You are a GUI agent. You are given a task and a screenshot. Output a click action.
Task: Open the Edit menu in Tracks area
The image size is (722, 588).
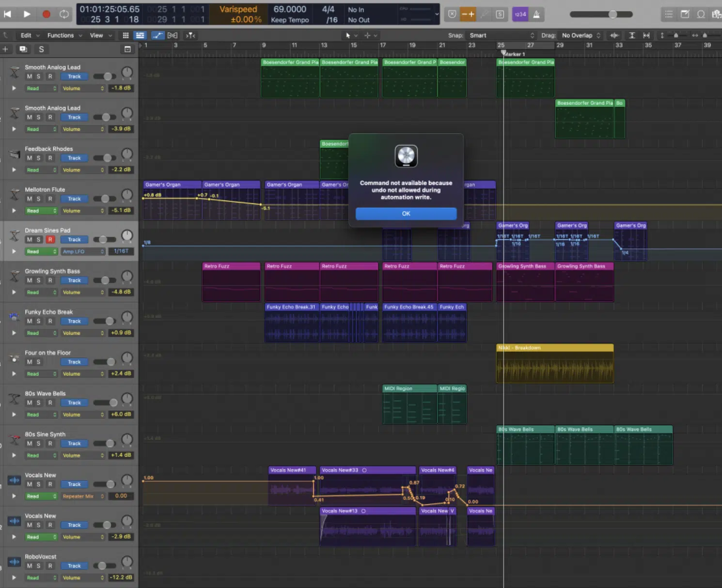coord(29,35)
